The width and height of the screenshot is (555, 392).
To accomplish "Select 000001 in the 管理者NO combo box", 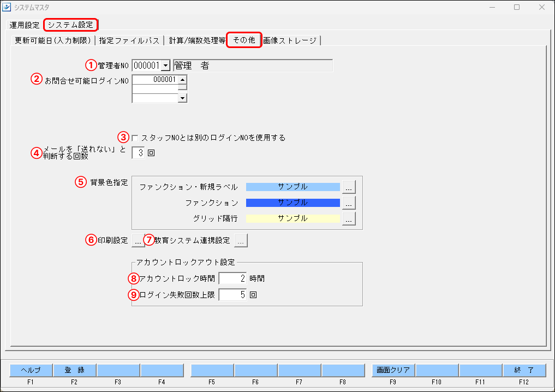I will pos(147,65).
